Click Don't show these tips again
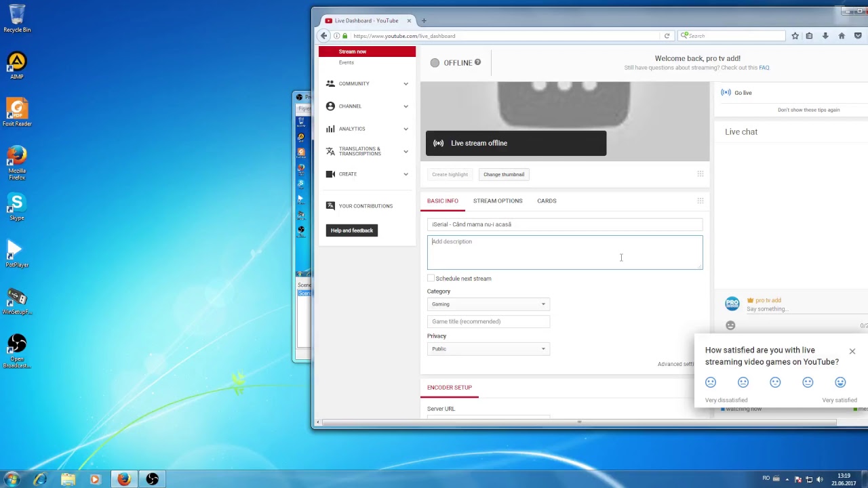The width and height of the screenshot is (868, 488). pos(808,110)
